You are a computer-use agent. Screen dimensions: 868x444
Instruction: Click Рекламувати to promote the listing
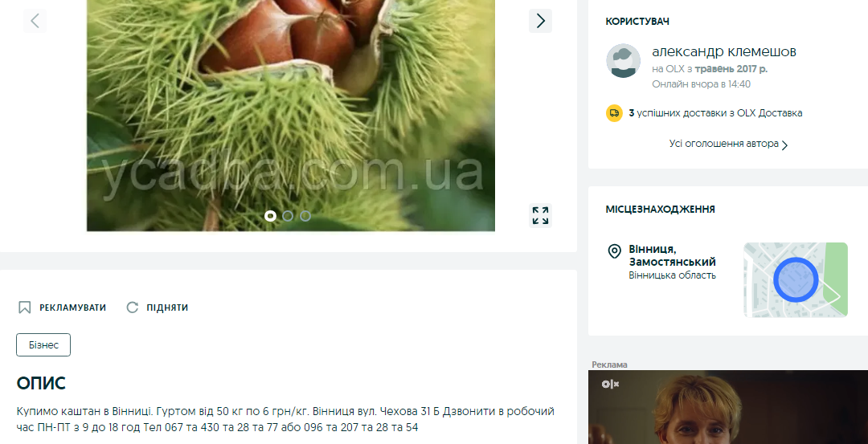click(x=72, y=308)
